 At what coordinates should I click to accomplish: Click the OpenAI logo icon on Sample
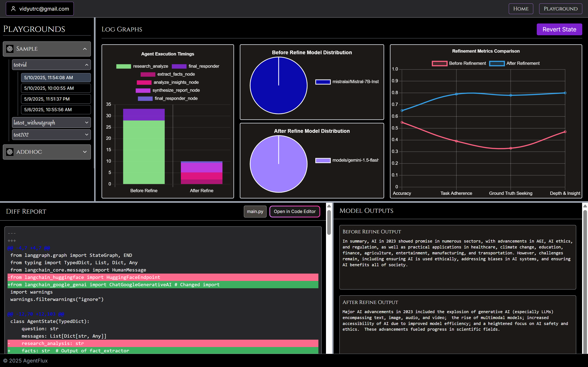(x=10, y=49)
